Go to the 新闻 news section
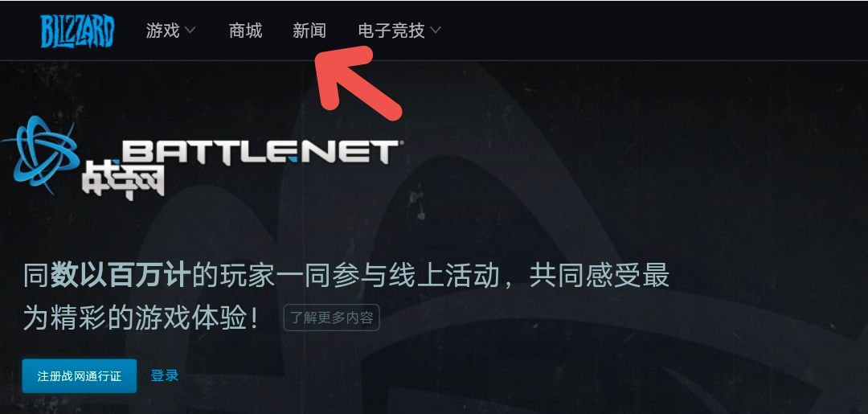 (x=309, y=30)
